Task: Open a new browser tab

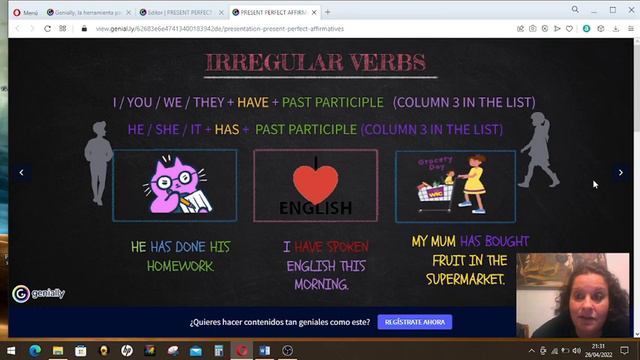Action: [327, 12]
